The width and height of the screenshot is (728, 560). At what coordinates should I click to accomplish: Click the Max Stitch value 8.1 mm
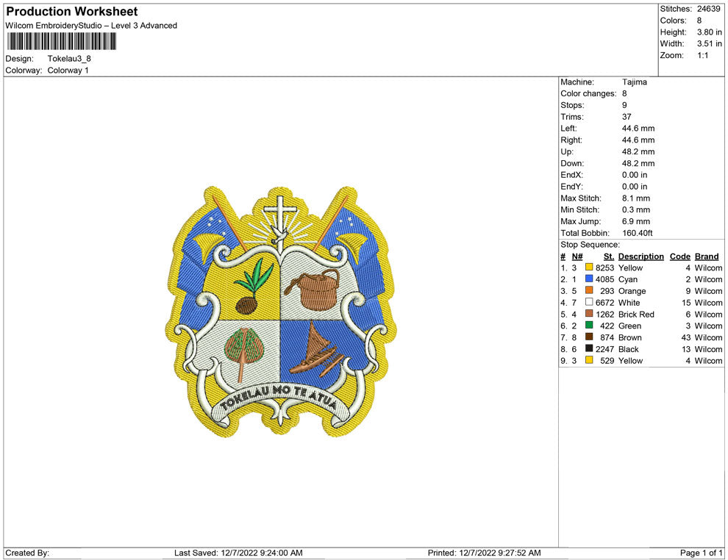click(635, 198)
